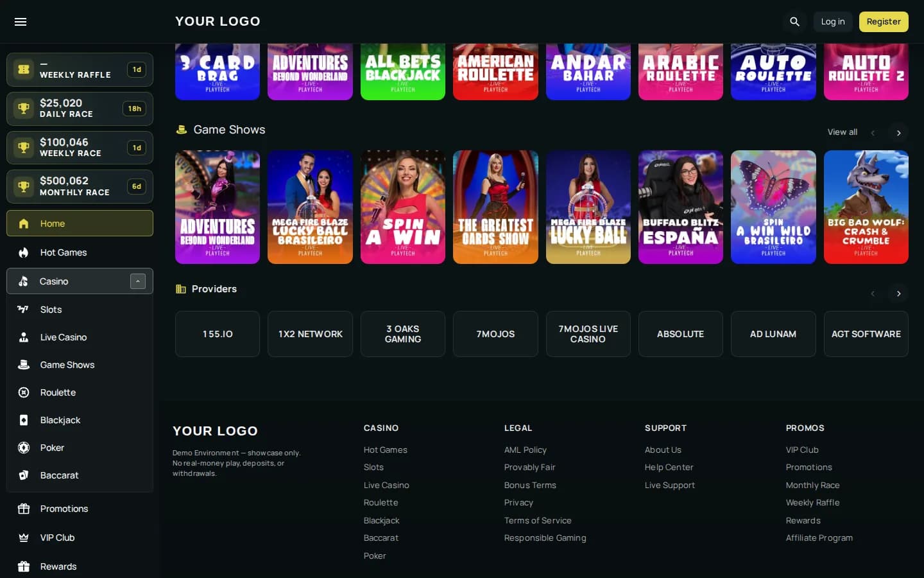The image size is (924, 578).
Task: Click the Roulette wheel icon
Action: (24, 392)
